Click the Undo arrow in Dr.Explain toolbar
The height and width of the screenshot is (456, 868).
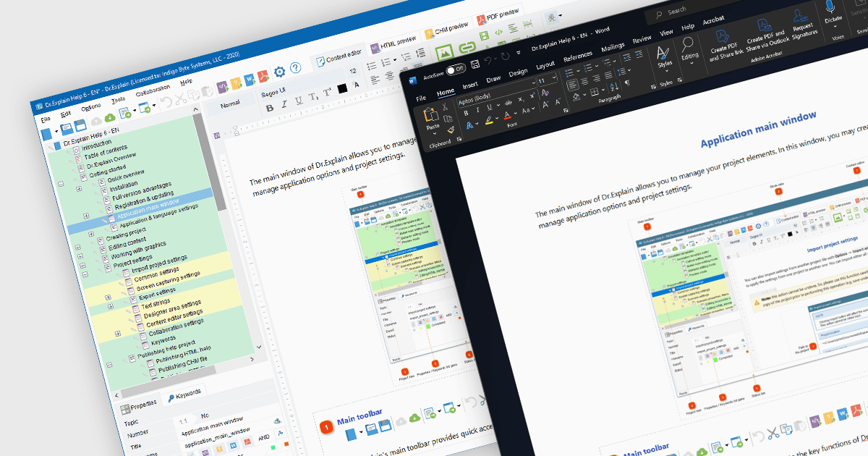point(166,102)
